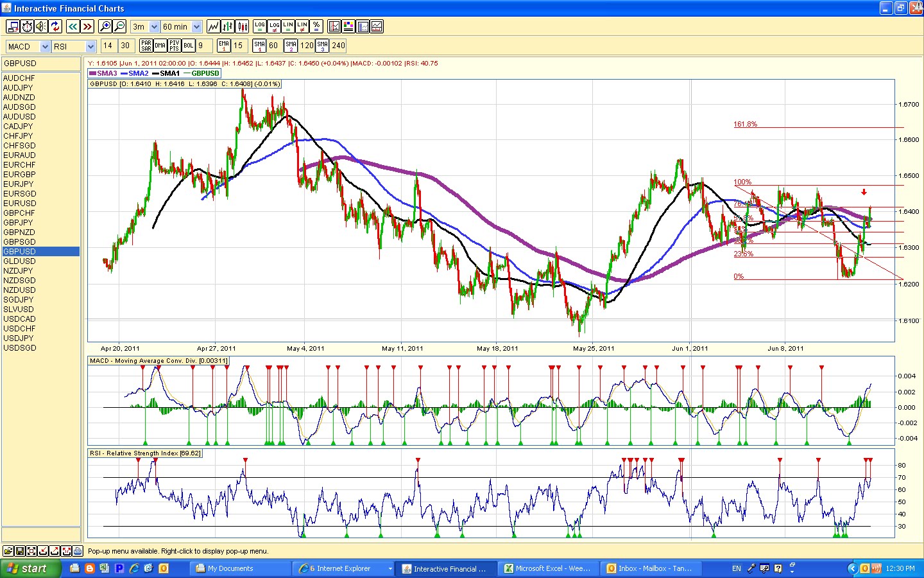The image size is (924, 578).
Task: Click the red double-right scroll arrows
Action: 87,26
